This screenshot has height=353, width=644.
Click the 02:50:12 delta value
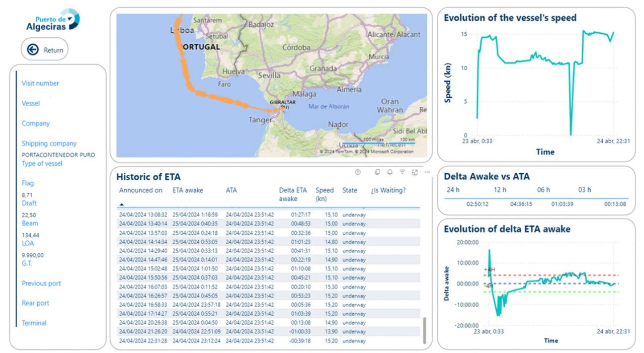[478, 204]
